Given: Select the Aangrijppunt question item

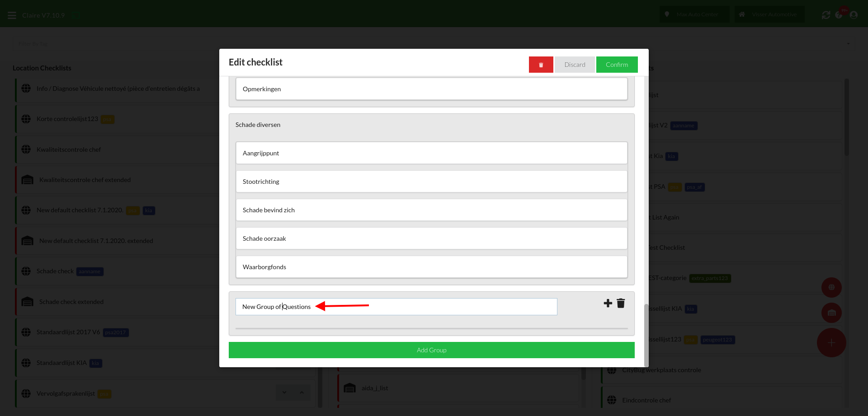Looking at the screenshot, I should pos(431,153).
